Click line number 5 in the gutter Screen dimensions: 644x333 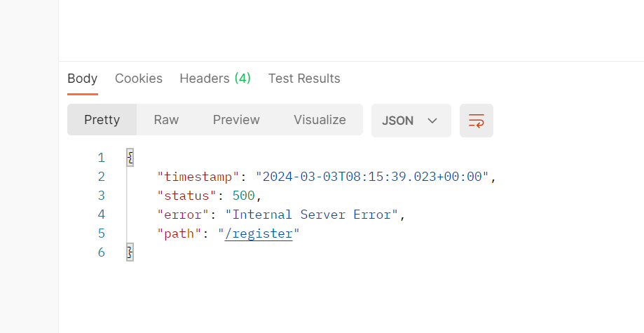click(102, 233)
